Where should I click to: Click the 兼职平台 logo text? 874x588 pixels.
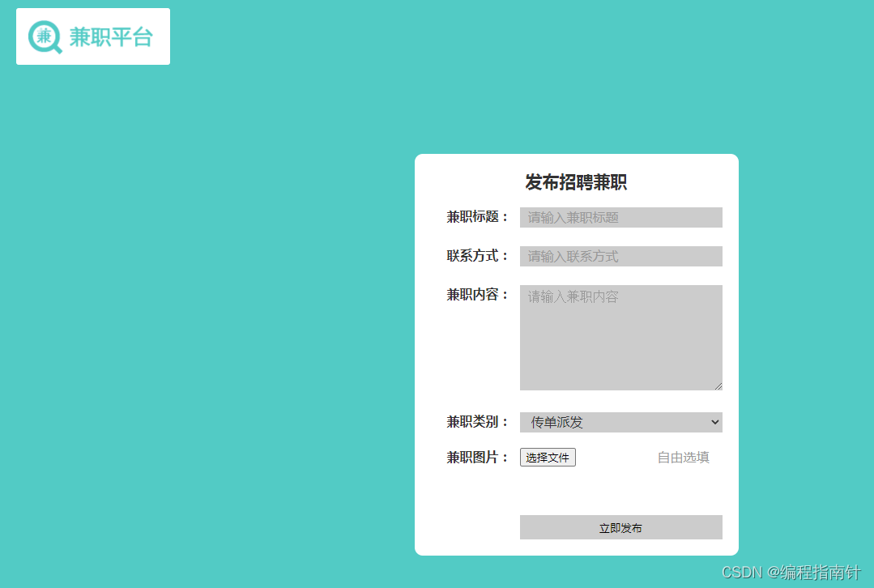coord(111,37)
